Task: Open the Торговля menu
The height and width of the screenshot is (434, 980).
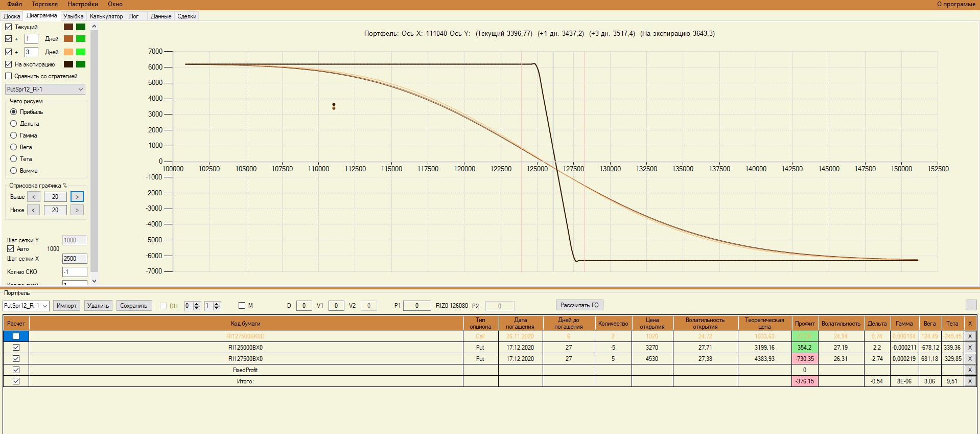Action: pyautogui.click(x=44, y=4)
